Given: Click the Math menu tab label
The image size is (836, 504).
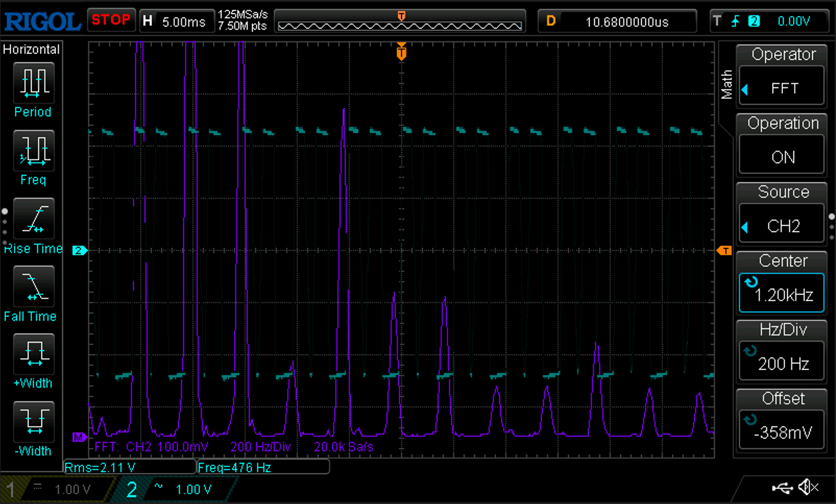Looking at the screenshot, I should point(726,84).
